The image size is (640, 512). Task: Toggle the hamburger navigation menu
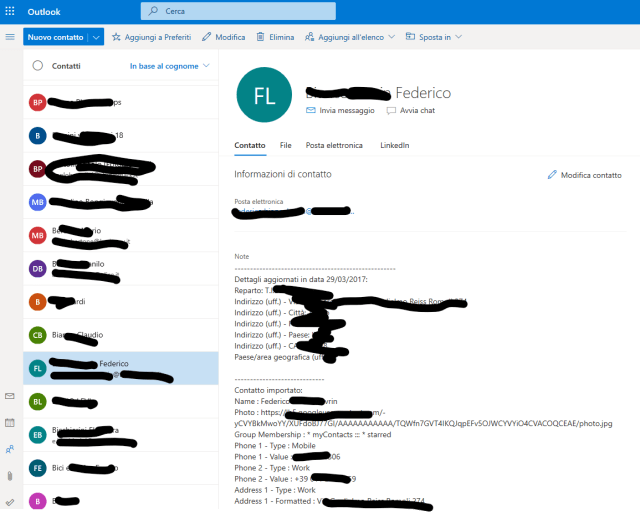click(10, 37)
